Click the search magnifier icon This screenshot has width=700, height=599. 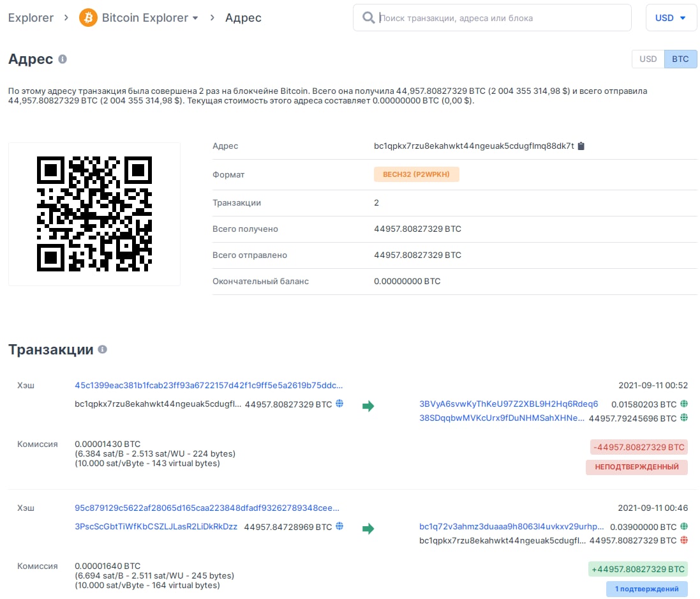coord(368,18)
